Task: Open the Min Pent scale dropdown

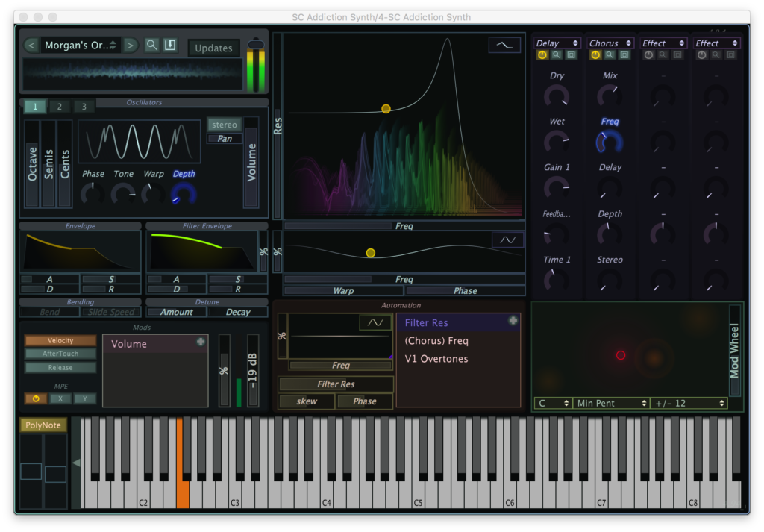Action: pos(610,403)
